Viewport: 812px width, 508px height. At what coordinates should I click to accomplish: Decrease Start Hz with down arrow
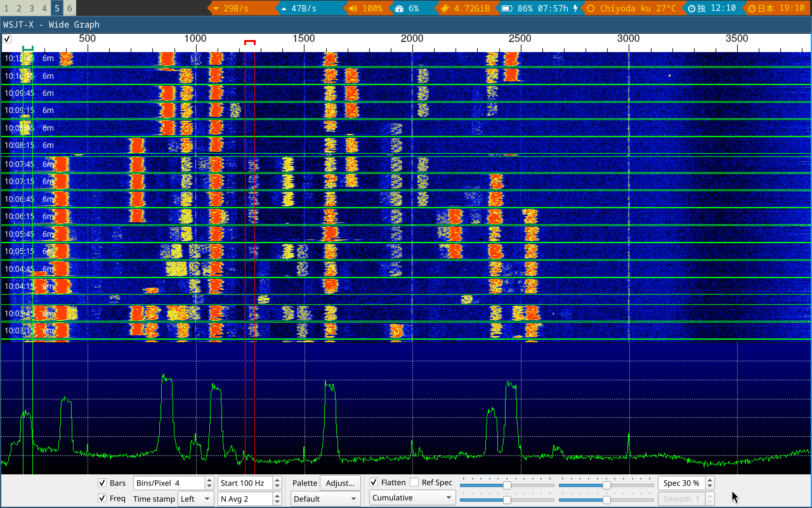coord(277,486)
